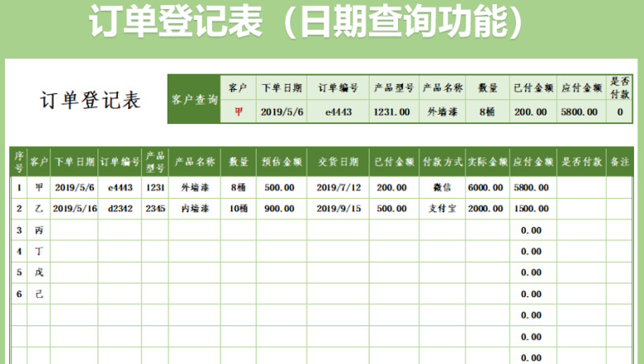Click order date 2019/5/16 in row 2
The width and height of the screenshot is (644, 364).
point(74,209)
